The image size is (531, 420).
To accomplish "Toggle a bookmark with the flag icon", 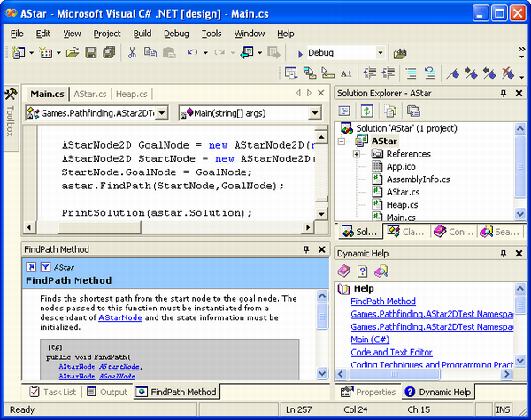I will tap(452, 73).
